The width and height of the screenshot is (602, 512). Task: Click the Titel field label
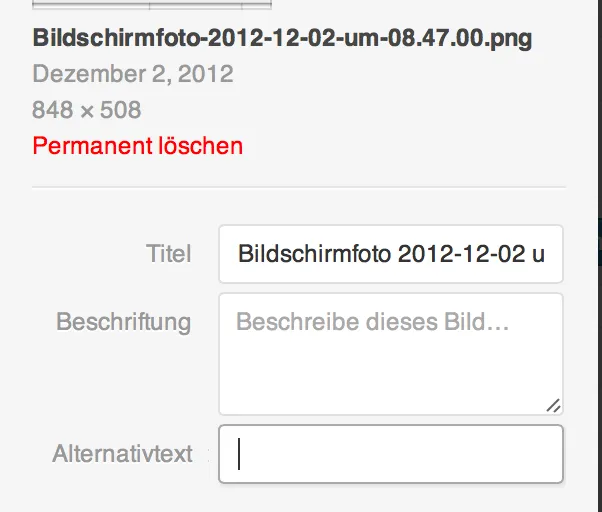[168, 254]
